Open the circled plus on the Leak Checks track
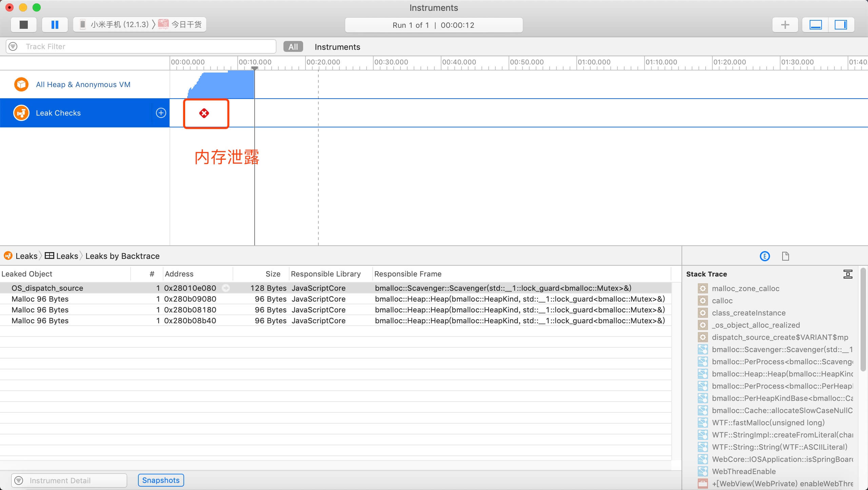The height and width of the screenshot is (490, 868). tap(160, 113)
